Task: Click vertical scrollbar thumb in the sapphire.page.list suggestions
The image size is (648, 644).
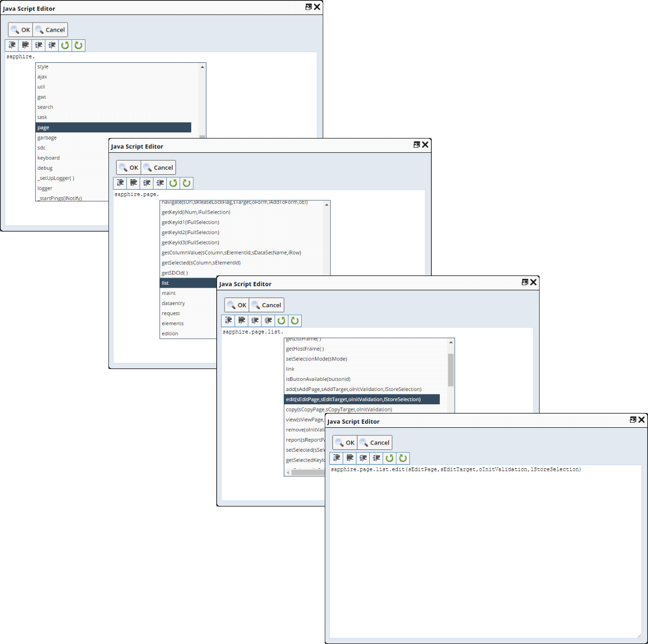Action: point(451,370)
